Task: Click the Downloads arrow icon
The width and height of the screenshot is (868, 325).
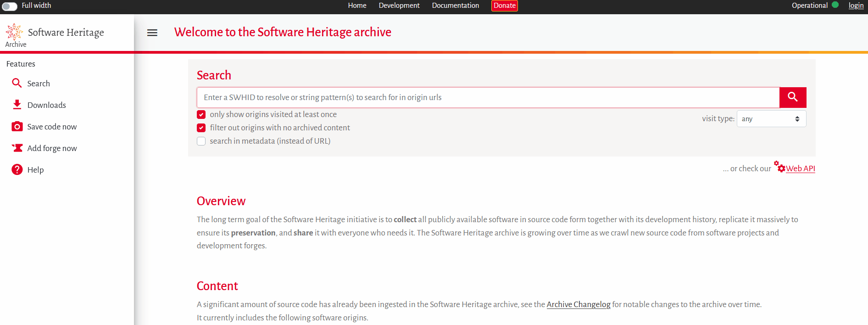Action: [17, 105]
